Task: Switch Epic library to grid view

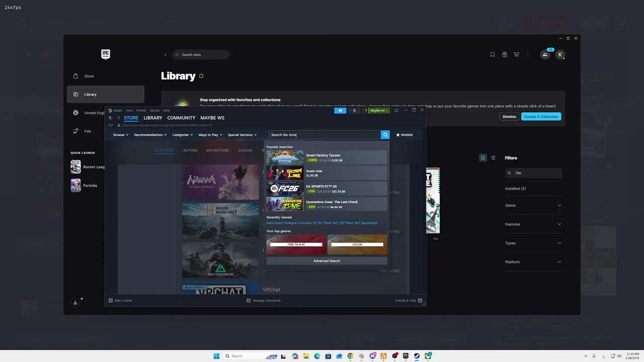Action: click(x=483, y=158)
